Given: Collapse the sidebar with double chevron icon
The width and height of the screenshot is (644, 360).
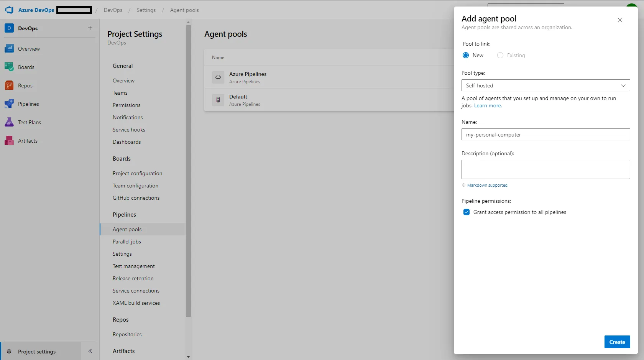Looking at the screenshot, I should click(x=90, y=351).
